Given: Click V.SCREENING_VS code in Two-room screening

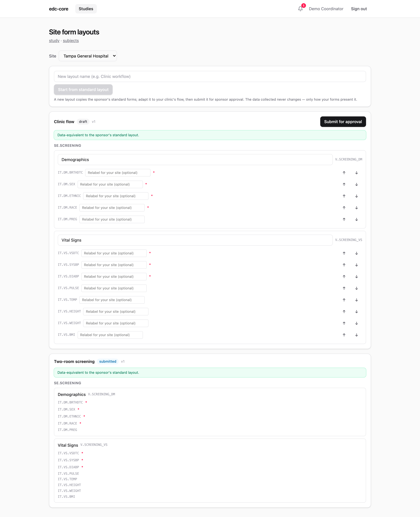Looking at the screenshot, I should tap(94, 445).
